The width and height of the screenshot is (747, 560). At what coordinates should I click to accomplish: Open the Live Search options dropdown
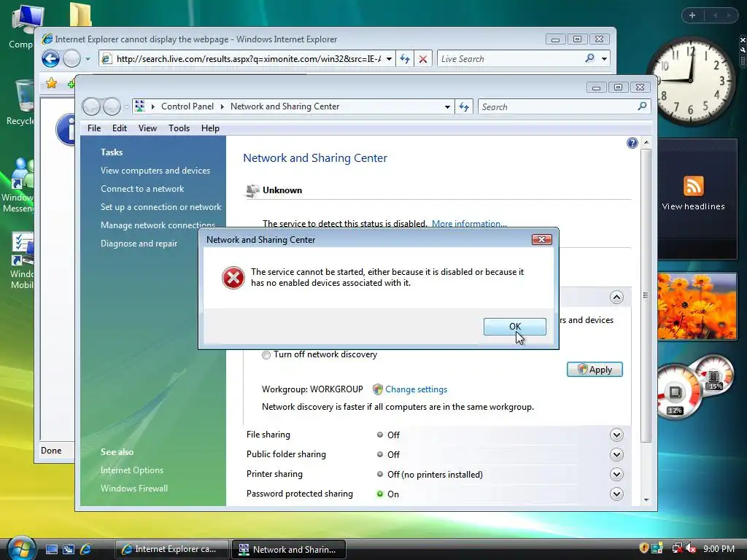tap(604, 59)
